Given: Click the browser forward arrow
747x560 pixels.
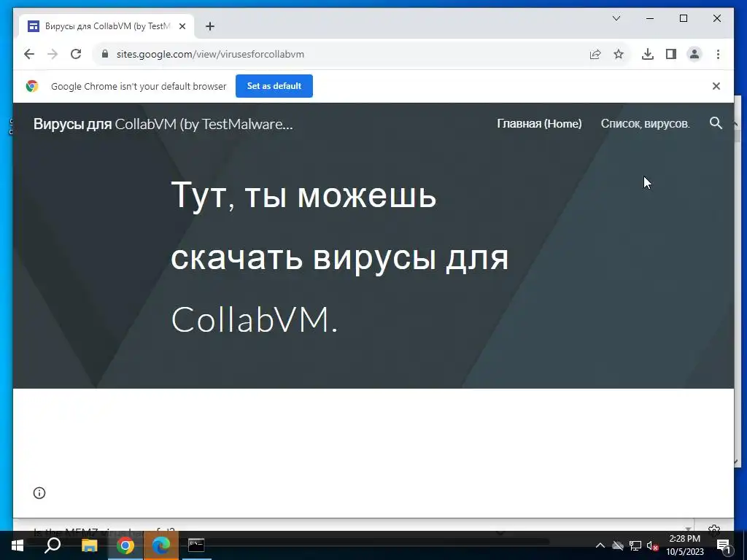Looking at the screenshot, I should (53, 54).
